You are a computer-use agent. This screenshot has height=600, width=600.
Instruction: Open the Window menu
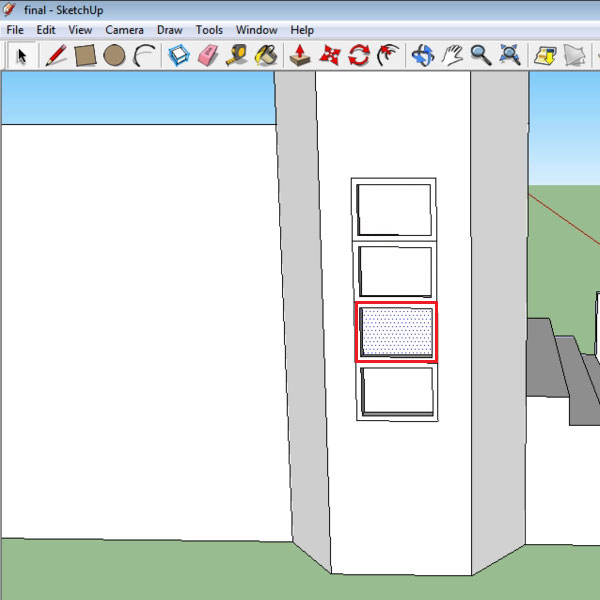tap(256, 30)
